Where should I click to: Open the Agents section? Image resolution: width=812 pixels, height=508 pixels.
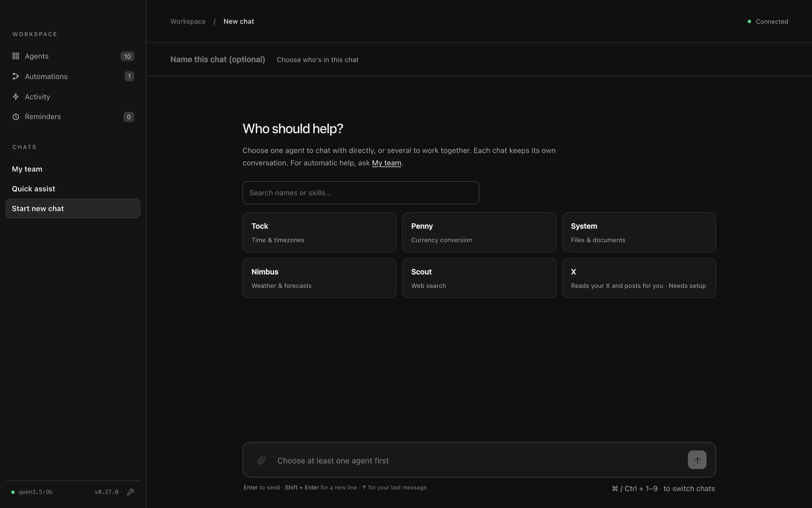tap(73, 56)
